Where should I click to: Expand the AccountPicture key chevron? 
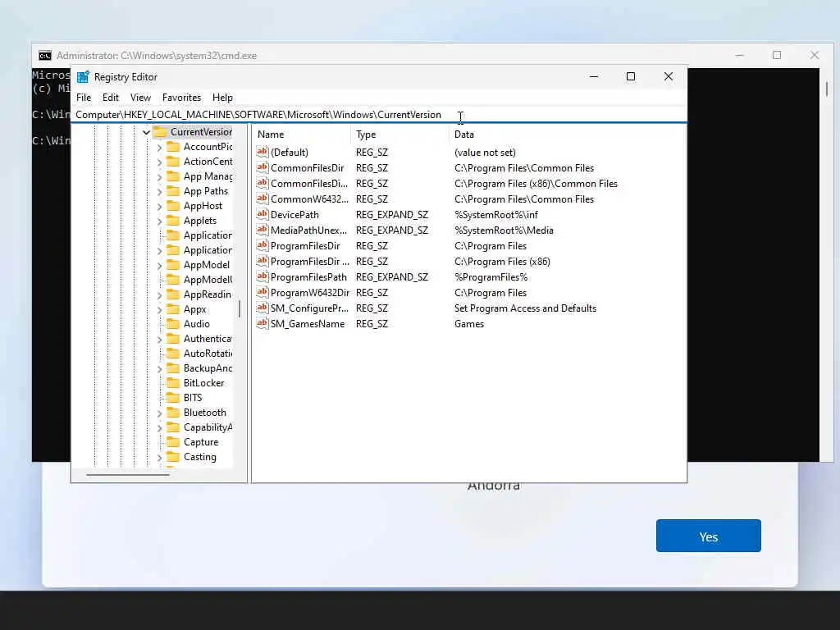(159, 148)
